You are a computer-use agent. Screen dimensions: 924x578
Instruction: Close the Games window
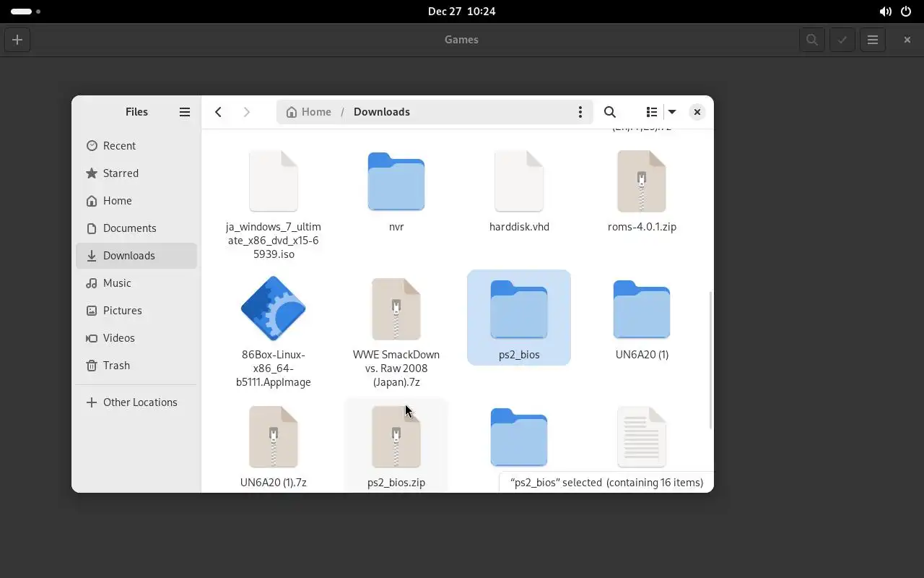coord(907,40)
